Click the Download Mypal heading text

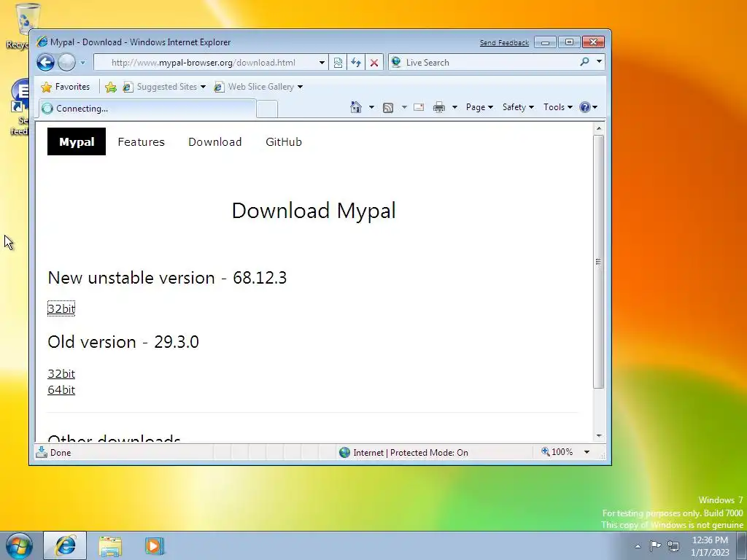coord(314,211)
